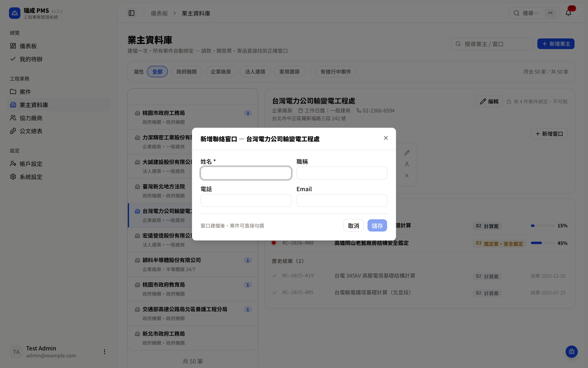Open 系統設定 in the sidebar
The width and height of the screenshot is (588, 368).
pos(59,177)
